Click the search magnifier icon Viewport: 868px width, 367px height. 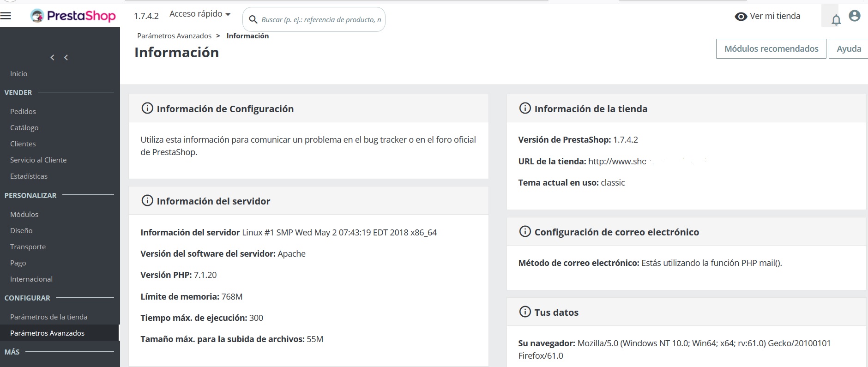pyautogui.click(x=253, y=19)
